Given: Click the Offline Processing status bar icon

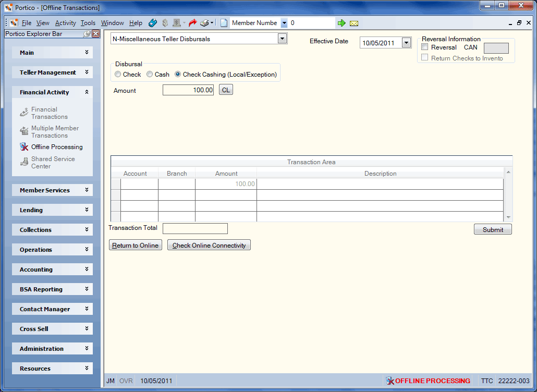Looking at the screenshot, I should (390, 381).
